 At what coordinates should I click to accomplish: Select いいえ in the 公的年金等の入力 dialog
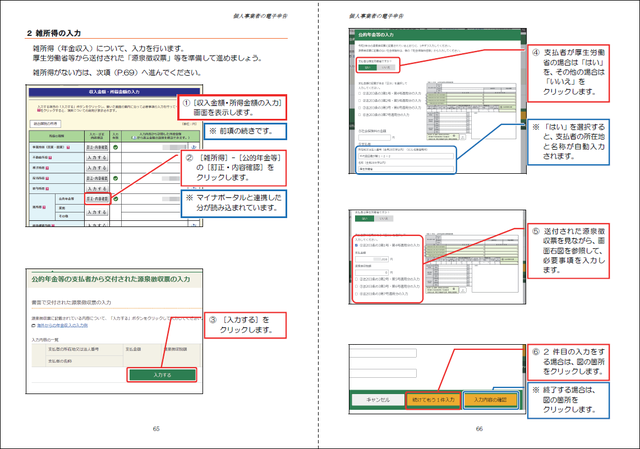(386, 67)
